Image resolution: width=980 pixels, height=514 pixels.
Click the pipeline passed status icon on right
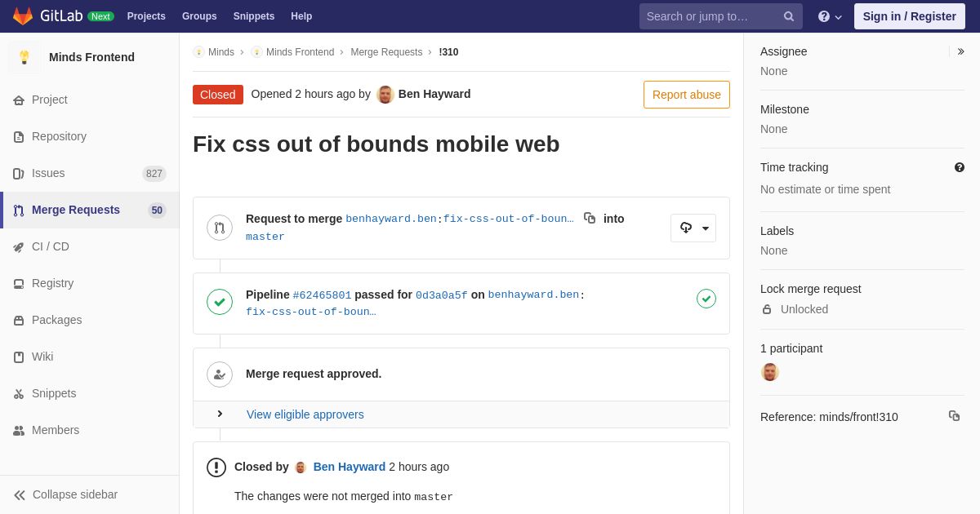point(706,299)
